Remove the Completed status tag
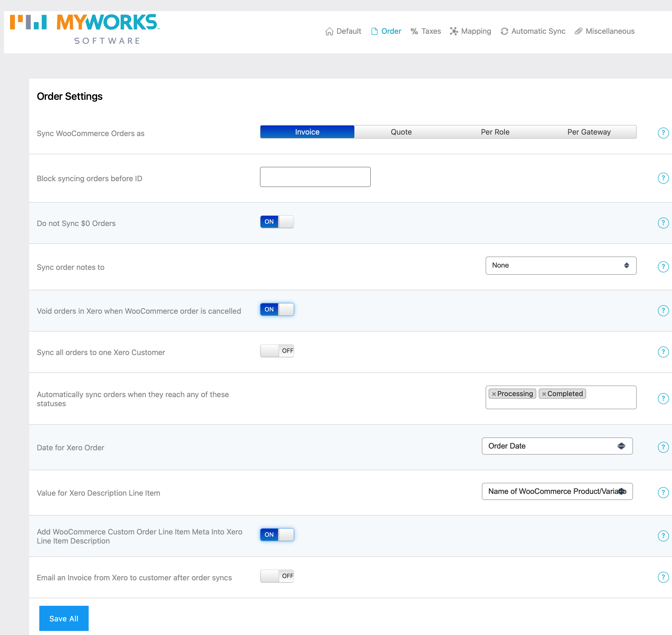The image size is (672, 635). pos(544,394)
